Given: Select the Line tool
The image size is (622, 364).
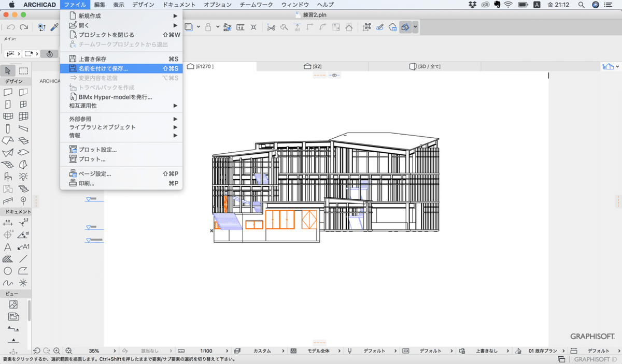Looking at the screenshot, I should 23,259.
